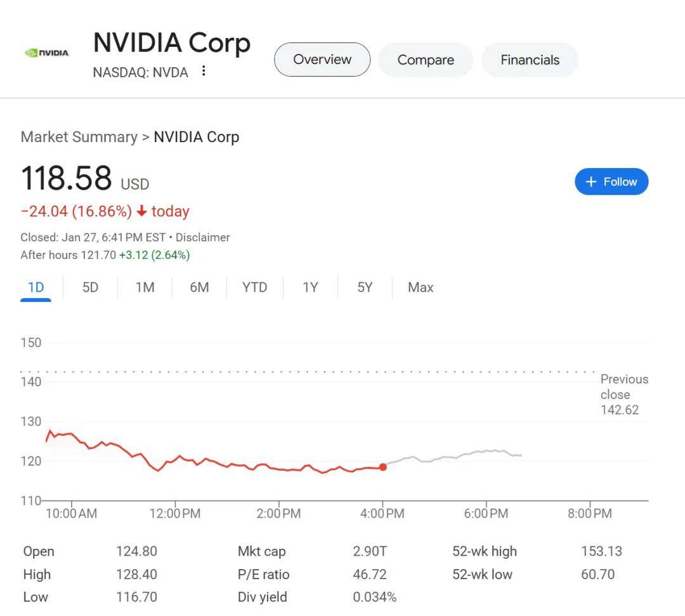Select the 6M time range
Image resolution: width=685 pixels, height=616 pixels.
click(x=199, y=287)
